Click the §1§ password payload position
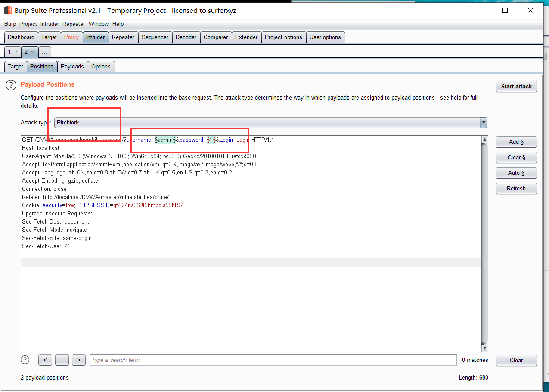This screenshot has width=549, height=392. pos(211,140)
